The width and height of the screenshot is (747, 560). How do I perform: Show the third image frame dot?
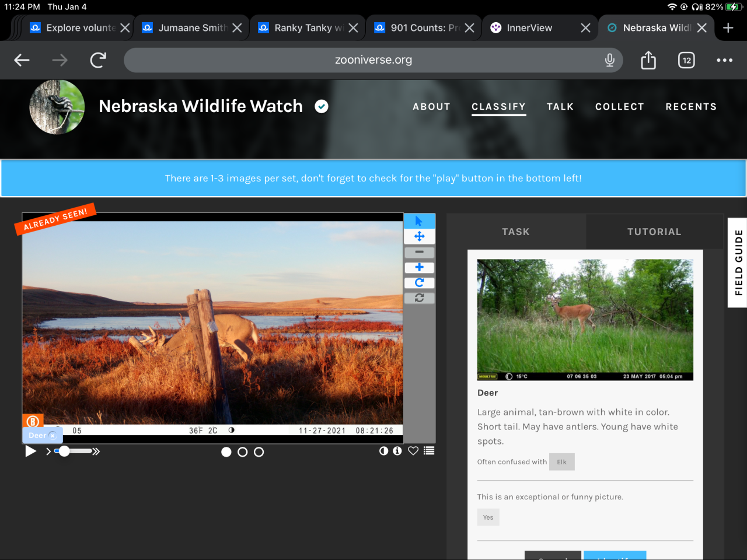(259, 452)
